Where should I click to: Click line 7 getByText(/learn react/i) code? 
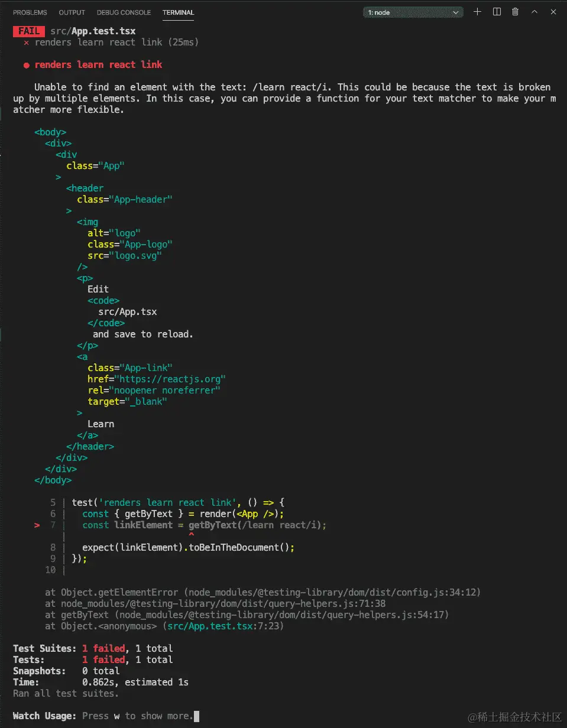pyautogui.click(x=258, y=525)
